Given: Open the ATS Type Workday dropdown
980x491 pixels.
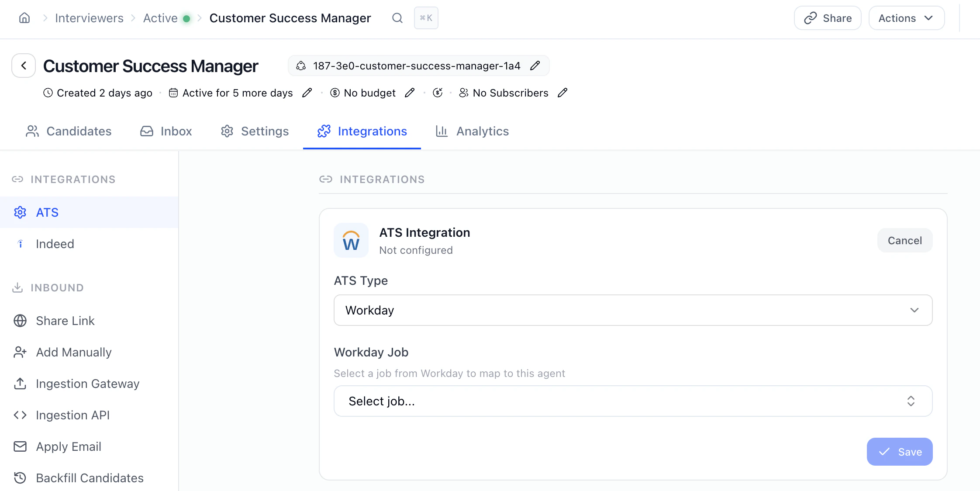Looking at the screenshot, I should point(633,310).
